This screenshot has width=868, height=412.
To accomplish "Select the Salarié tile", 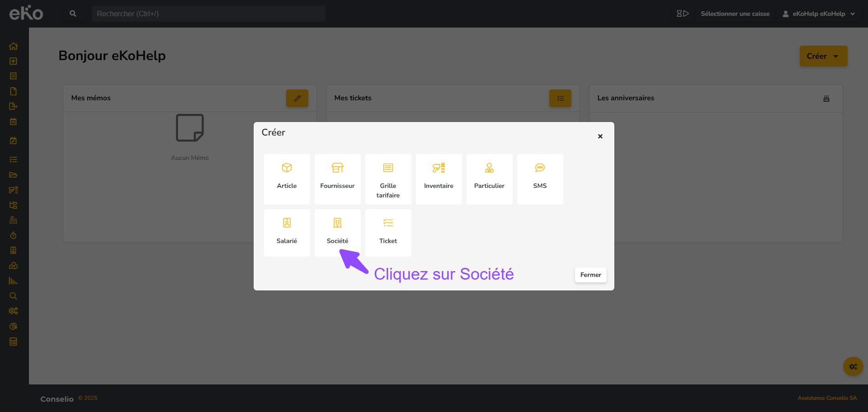I will (x=287, y=232).
